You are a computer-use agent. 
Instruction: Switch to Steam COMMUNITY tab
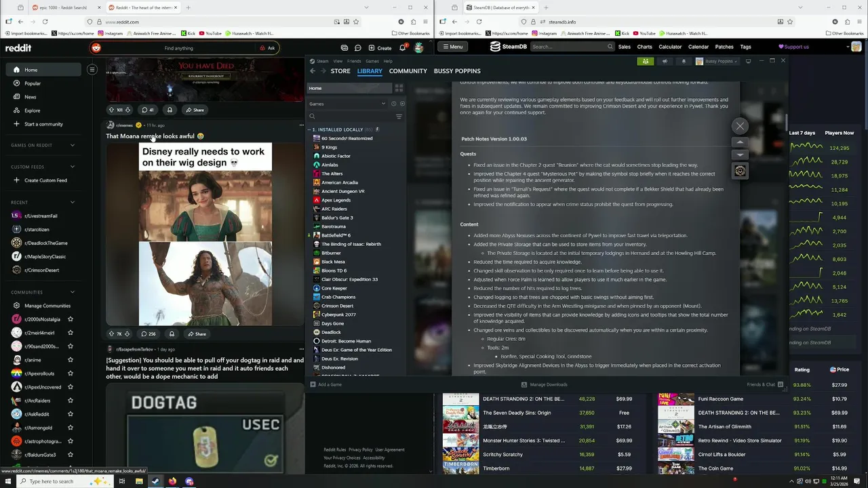408,71
